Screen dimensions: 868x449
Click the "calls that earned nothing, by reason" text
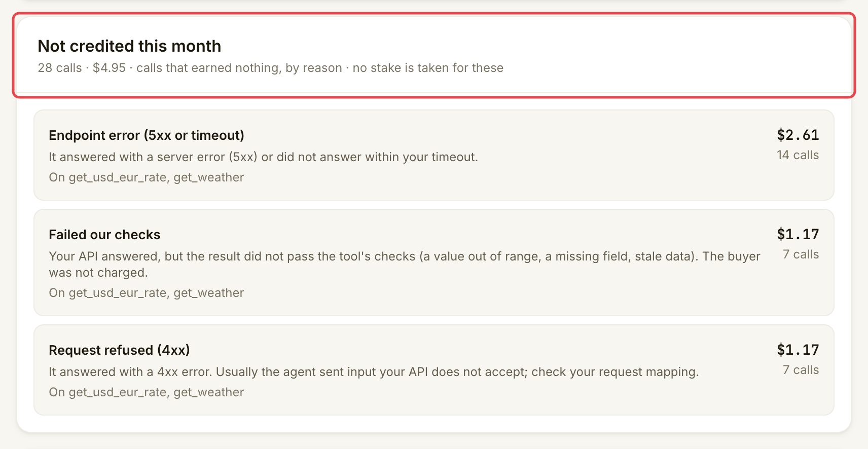click(239, 68)
